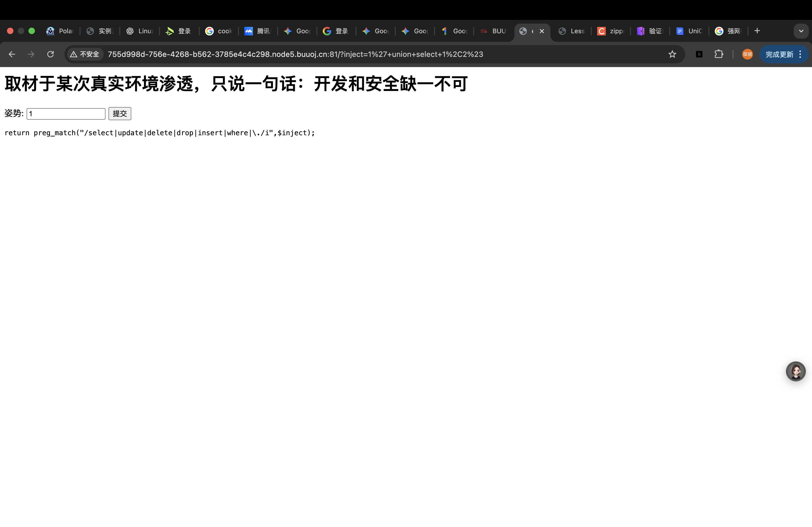Show the 不安全 site security info
This screenshot has width=812, height=527.
point(85,54)
